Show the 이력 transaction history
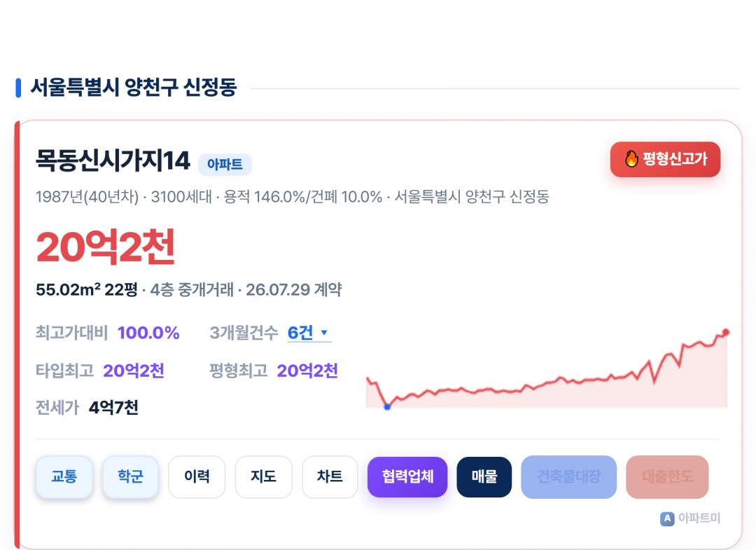The width and height of the screenshot is (756, 550). (x=197, y=476)
